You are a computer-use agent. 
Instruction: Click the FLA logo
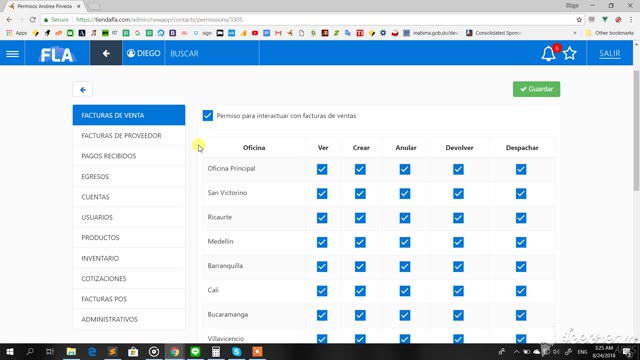click(57, 54)
